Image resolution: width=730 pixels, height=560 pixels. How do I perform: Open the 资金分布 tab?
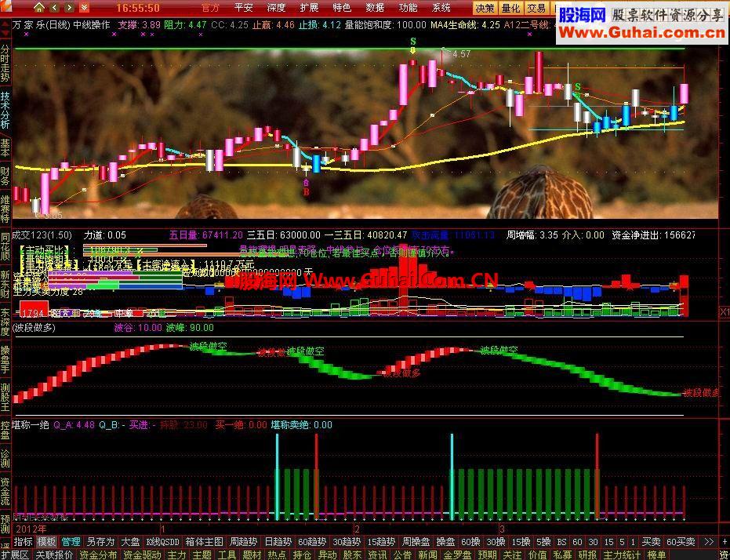pos(98,555)
